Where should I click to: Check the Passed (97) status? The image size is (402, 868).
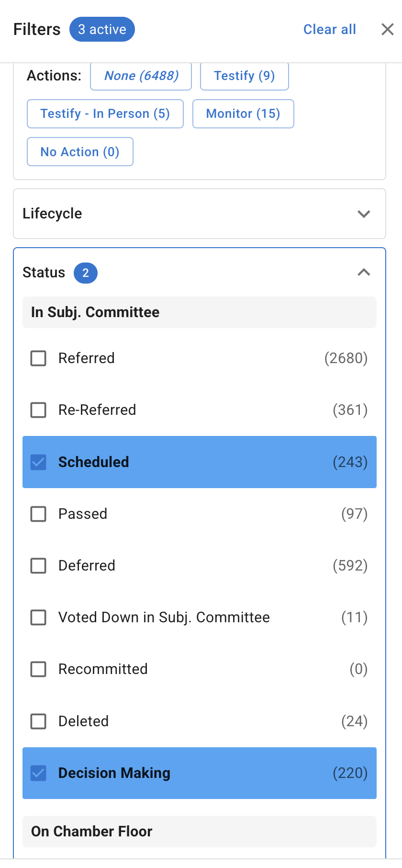(x=38, y=514)
